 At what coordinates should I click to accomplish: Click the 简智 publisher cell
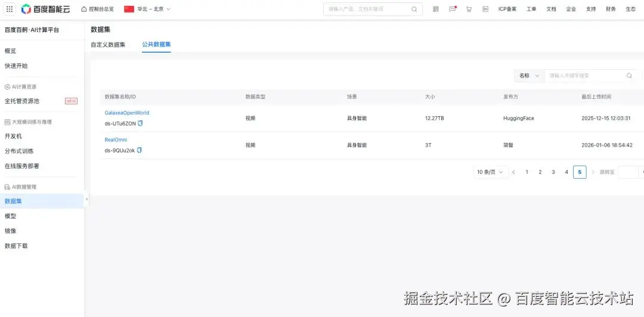point(509,145)
